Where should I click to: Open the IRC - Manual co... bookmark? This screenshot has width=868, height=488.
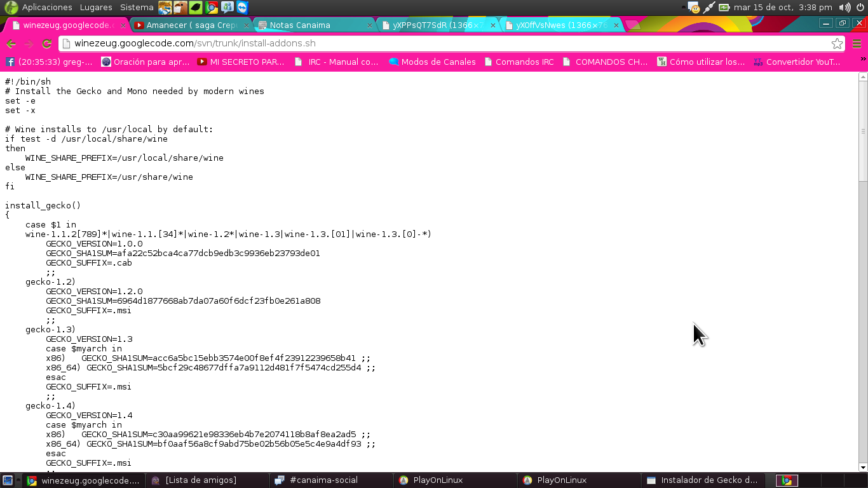pyautogui.click(x=337, y=62)
